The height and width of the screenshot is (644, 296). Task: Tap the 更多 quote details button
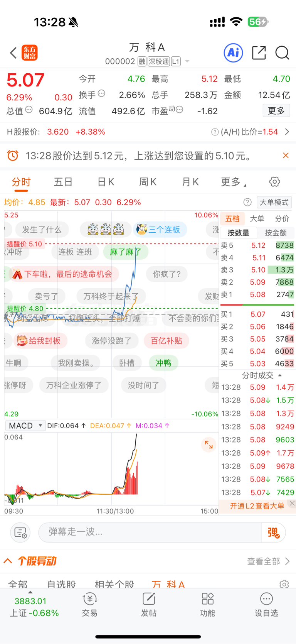click(x=276, y=111)
